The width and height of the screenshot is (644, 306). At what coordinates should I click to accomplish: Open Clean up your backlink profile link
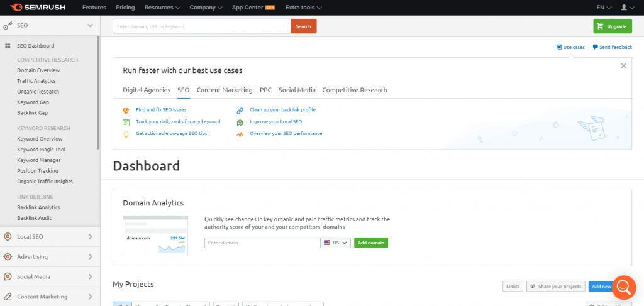282,110
